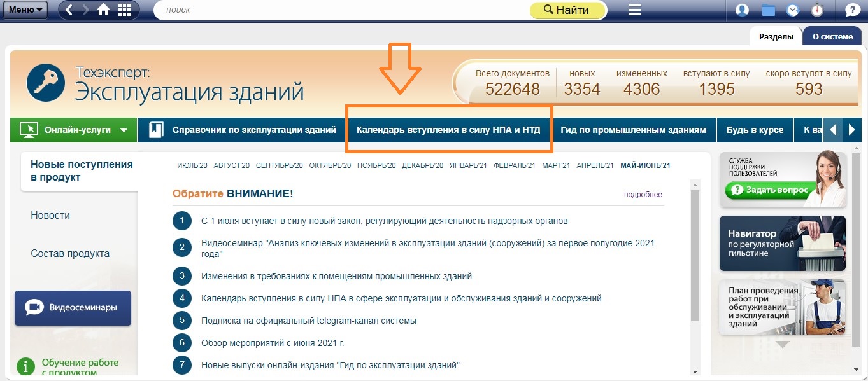Screen dimensions: 868x381
Task: Select the АПРЕЛЬ'21 month
Action: pos(595,166)
